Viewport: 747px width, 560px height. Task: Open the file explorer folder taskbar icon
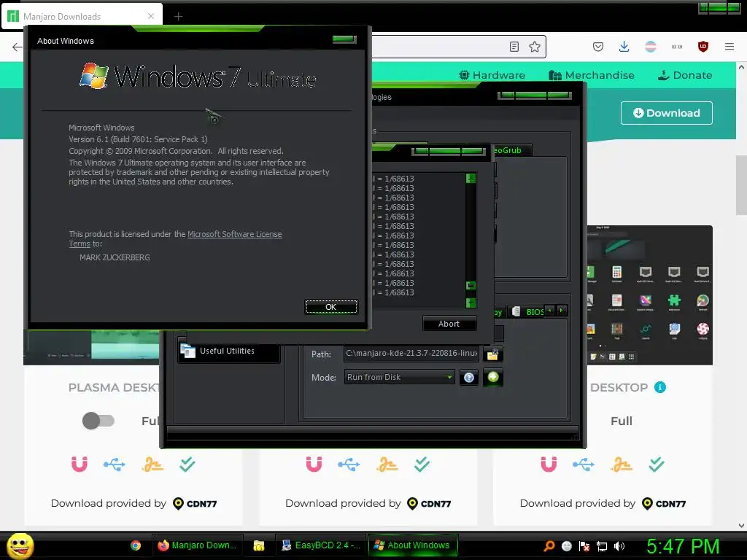pos(259,545)
